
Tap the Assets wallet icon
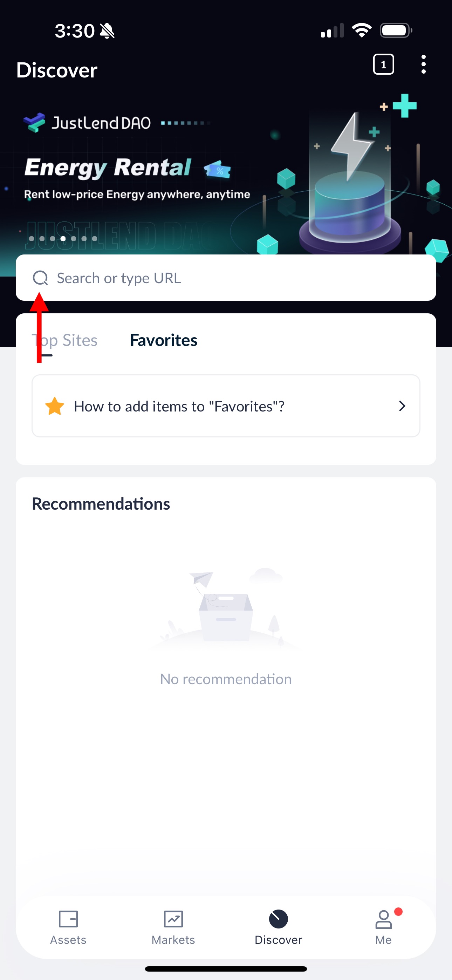68,919
